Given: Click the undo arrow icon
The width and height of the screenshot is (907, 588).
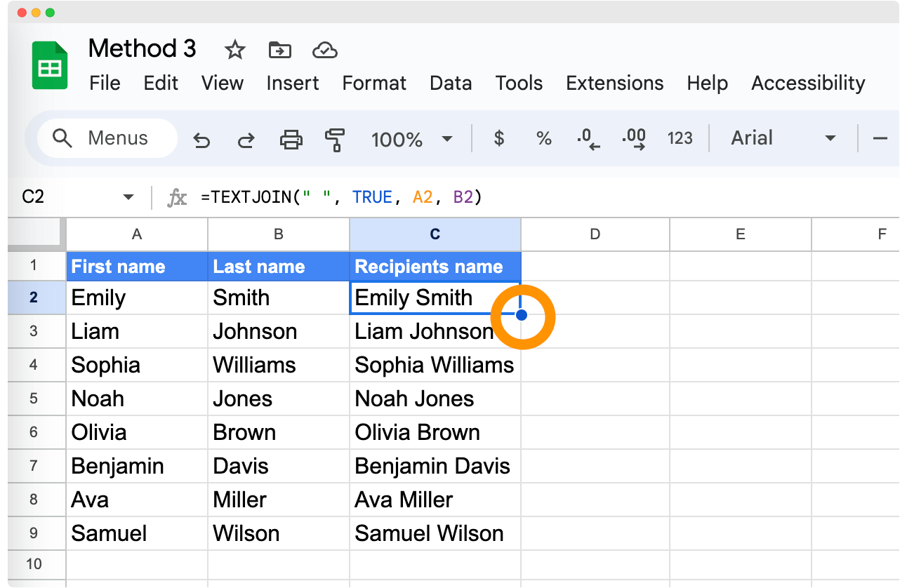Looking at the screenshot, I should coord(201,140).
